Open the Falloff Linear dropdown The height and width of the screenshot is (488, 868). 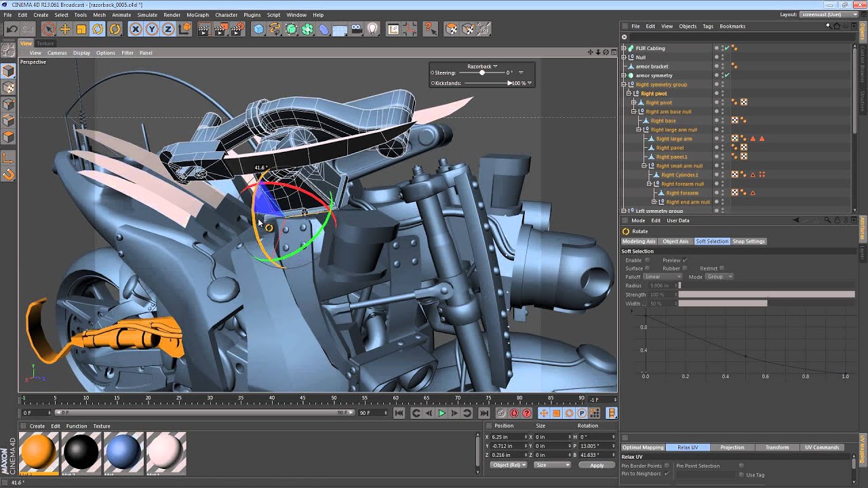(663, 277)
